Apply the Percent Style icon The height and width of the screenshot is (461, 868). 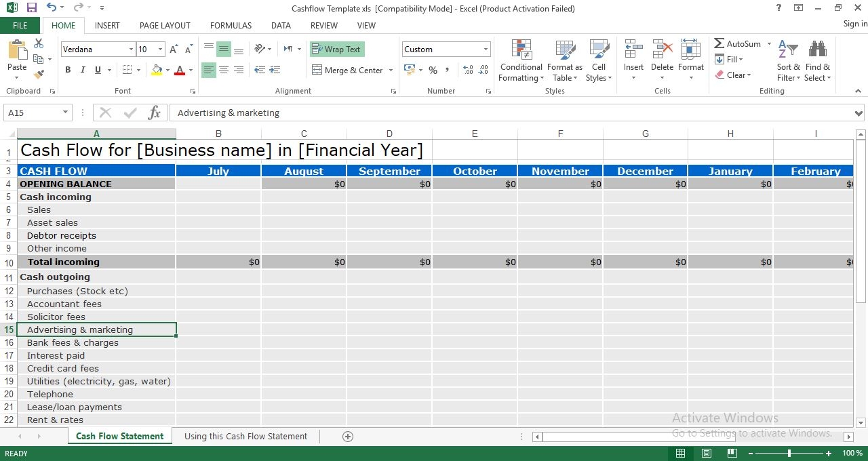tap(433, 70)
